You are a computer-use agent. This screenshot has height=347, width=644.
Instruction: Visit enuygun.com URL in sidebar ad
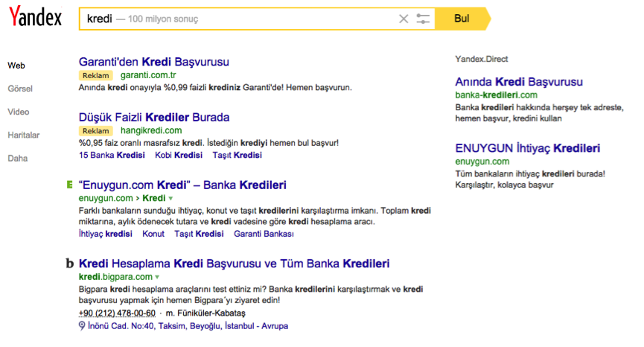coord(482,162)
